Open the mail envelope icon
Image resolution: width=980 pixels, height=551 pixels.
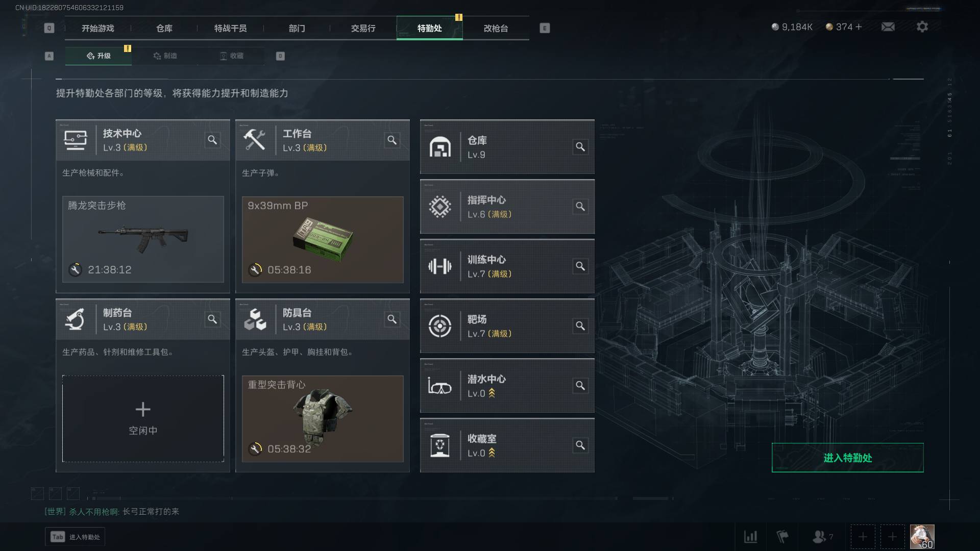[x=888, y=27]
